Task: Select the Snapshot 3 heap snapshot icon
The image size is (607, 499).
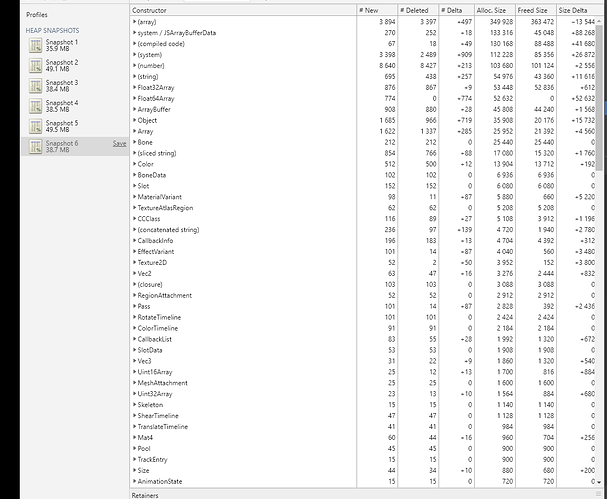Action: coord(35,86)
